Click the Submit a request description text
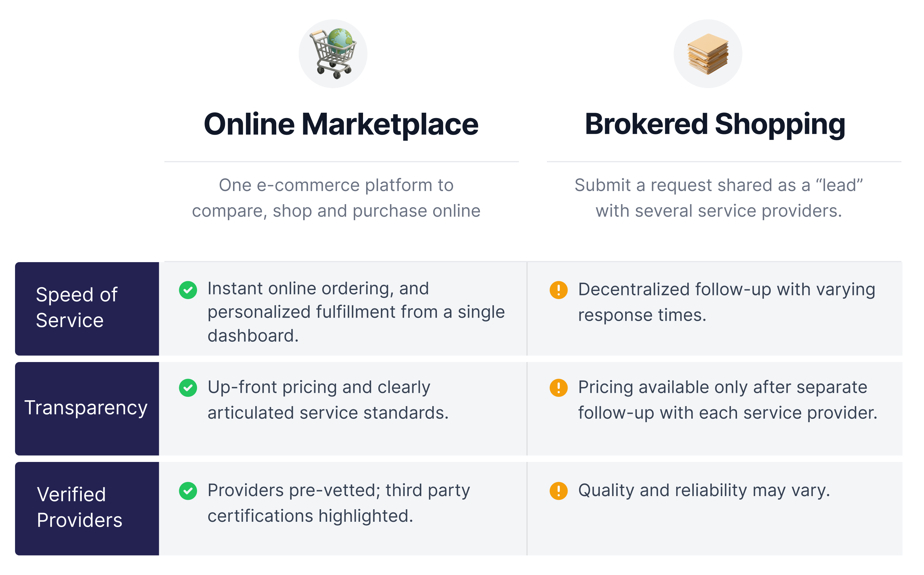 (x=719, y=198)
